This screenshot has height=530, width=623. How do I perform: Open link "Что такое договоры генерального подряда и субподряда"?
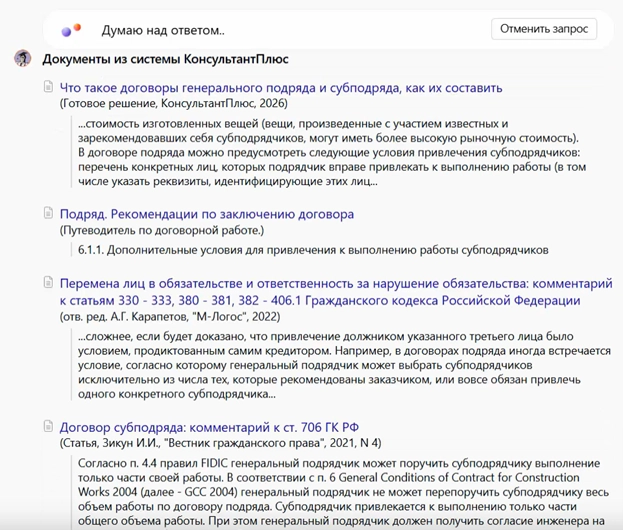click(281, 87)
